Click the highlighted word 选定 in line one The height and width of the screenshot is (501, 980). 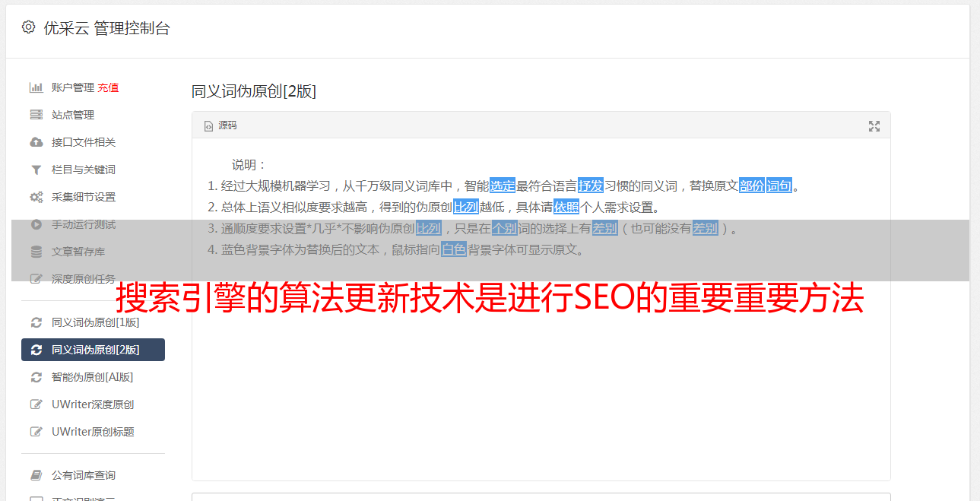click(503, 185)
